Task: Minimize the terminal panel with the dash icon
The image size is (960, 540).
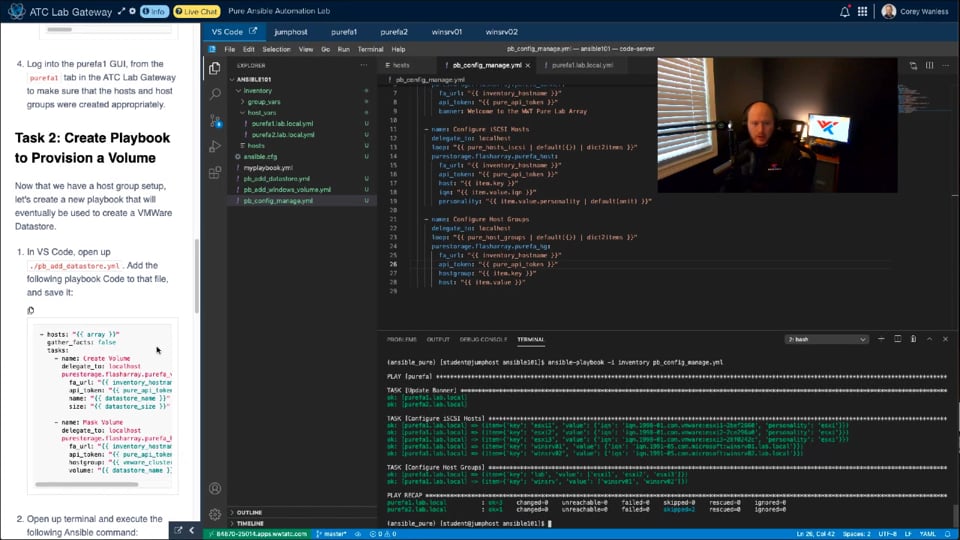Action: tap(881, 339)
